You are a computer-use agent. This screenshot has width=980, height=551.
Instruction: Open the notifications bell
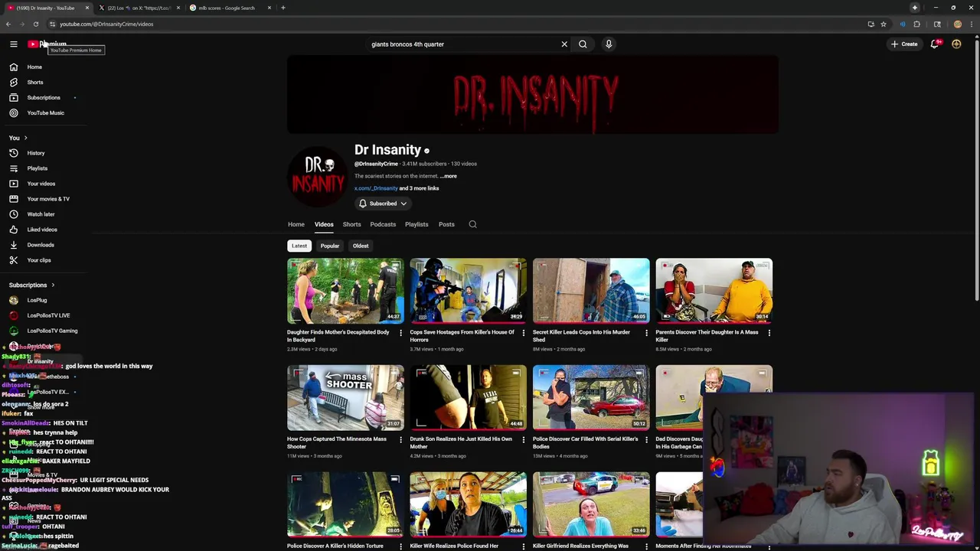[x=935, y=44]
